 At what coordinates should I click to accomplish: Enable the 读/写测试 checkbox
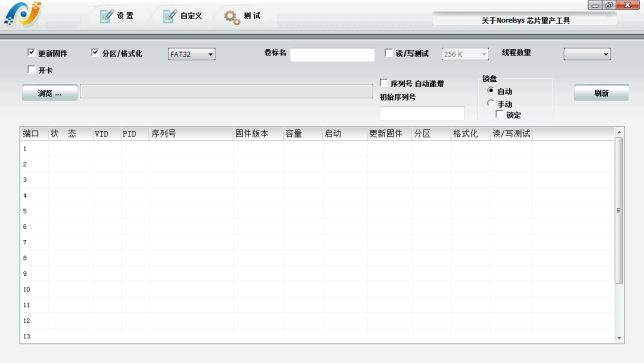[x=389, y=53]
